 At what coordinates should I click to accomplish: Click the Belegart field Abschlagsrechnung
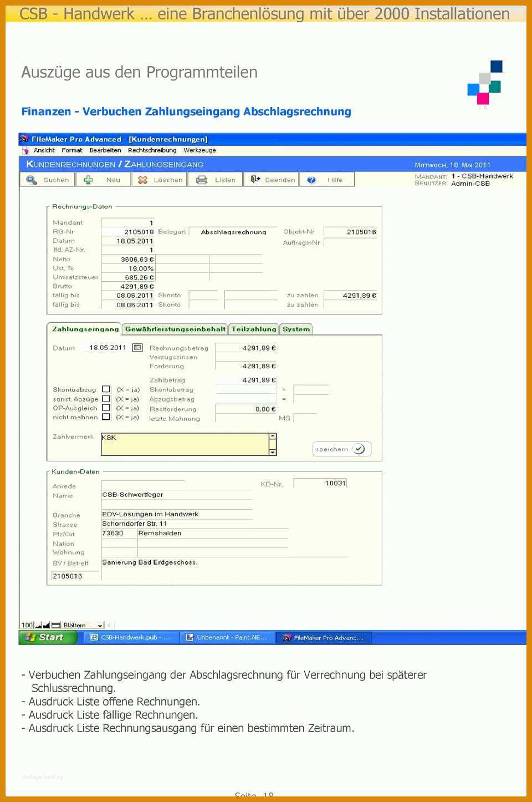click(233, 232)
